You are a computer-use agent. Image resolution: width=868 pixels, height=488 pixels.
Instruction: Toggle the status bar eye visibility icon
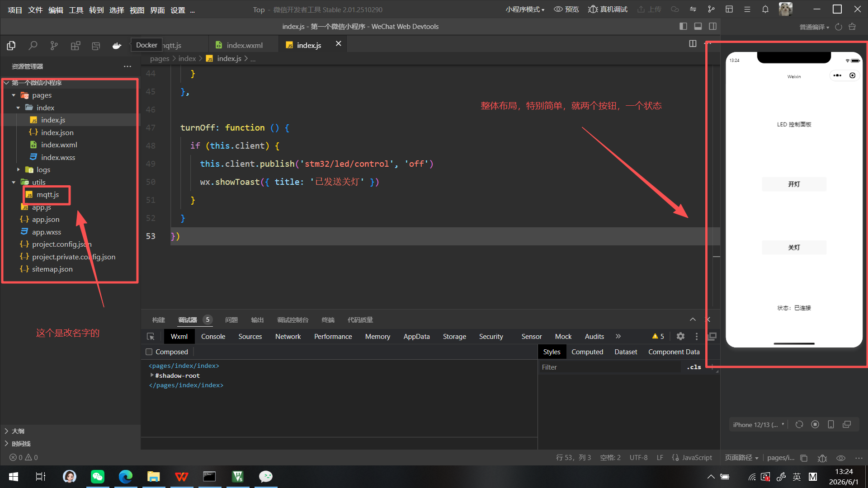point(840,458)
